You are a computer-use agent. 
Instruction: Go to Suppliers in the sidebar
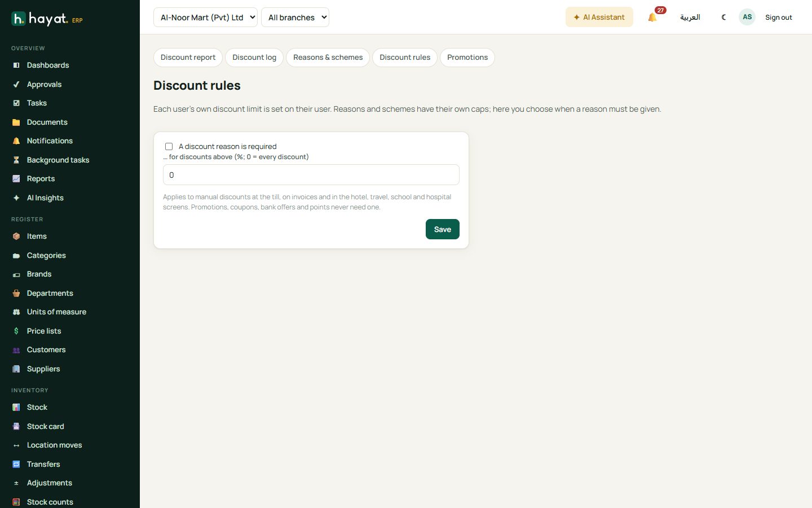[43, 369]
